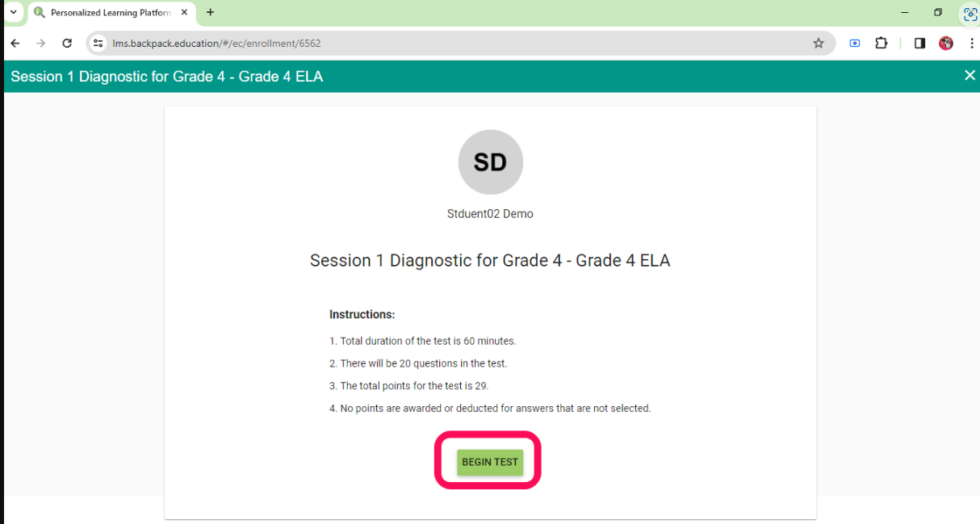
Task: Open a new browser tab
Action: 211,13
